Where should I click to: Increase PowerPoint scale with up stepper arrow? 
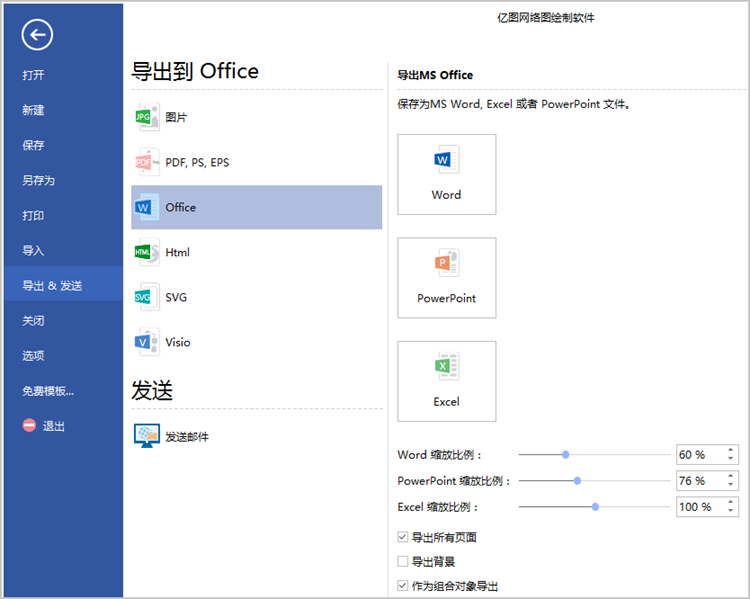(730, 476)
